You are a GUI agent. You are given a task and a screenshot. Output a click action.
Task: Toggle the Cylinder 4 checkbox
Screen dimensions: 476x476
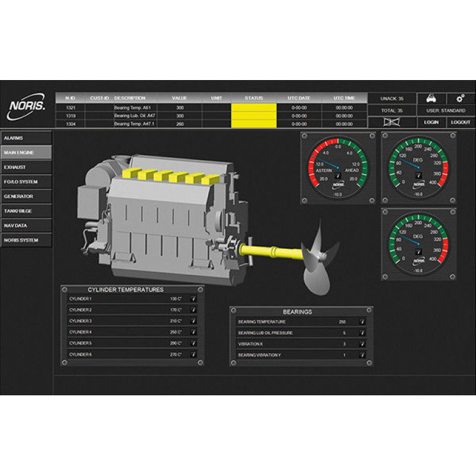[193, 332]
